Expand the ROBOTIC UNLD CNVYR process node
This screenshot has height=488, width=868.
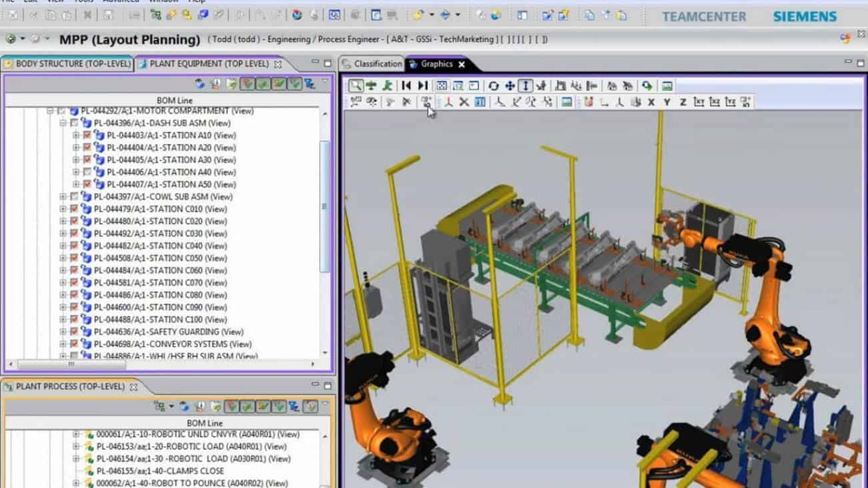(76, 435)
